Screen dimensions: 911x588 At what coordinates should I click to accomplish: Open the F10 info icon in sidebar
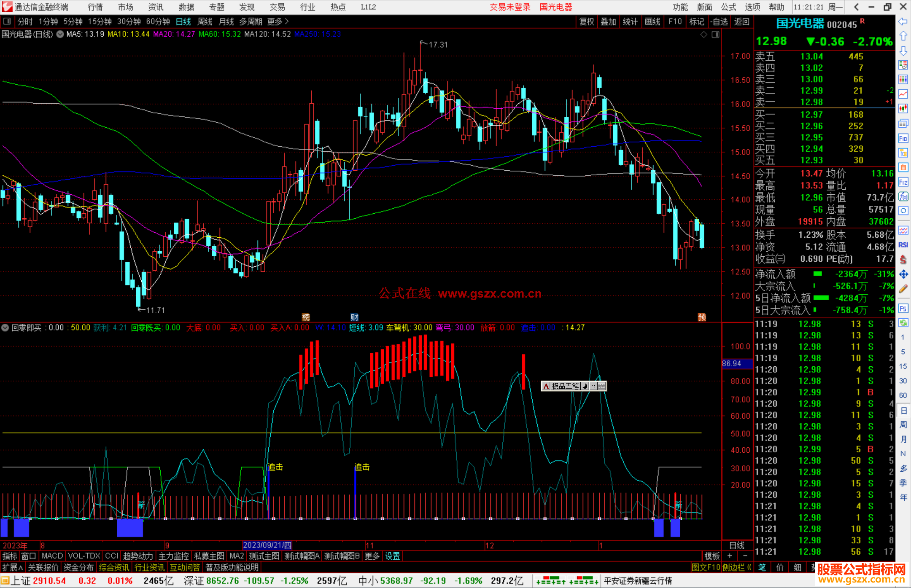(x=903, y=138)
